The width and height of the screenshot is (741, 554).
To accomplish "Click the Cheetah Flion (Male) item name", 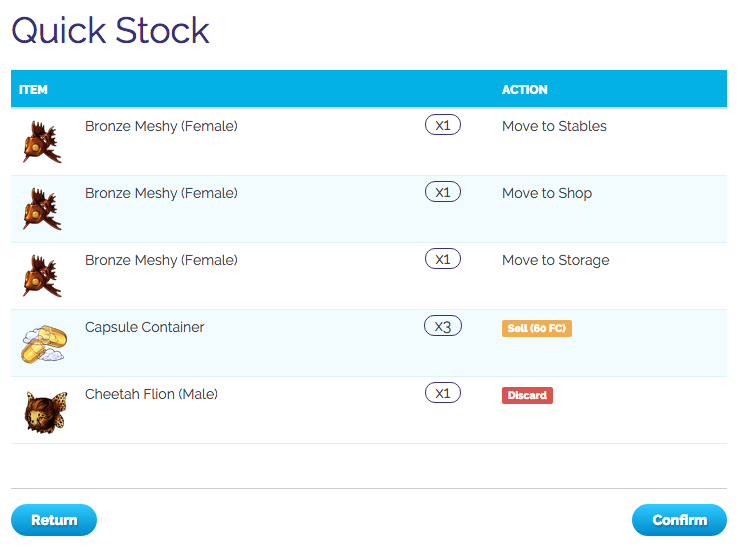I will (151, 394).
